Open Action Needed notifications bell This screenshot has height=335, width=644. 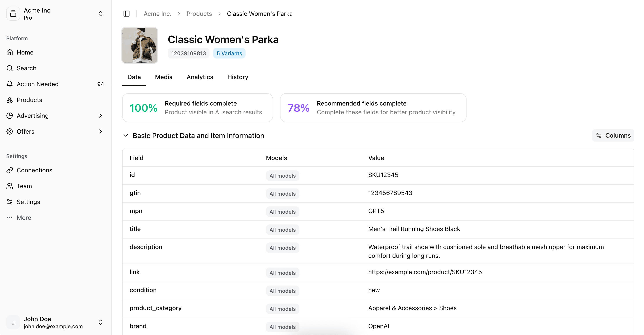pyautogui.click(x=10, y=84)
